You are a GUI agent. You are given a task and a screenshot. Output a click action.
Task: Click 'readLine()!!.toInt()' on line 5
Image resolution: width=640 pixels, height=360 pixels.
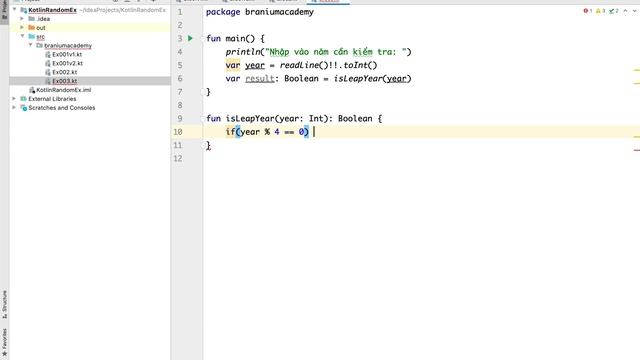328,65
